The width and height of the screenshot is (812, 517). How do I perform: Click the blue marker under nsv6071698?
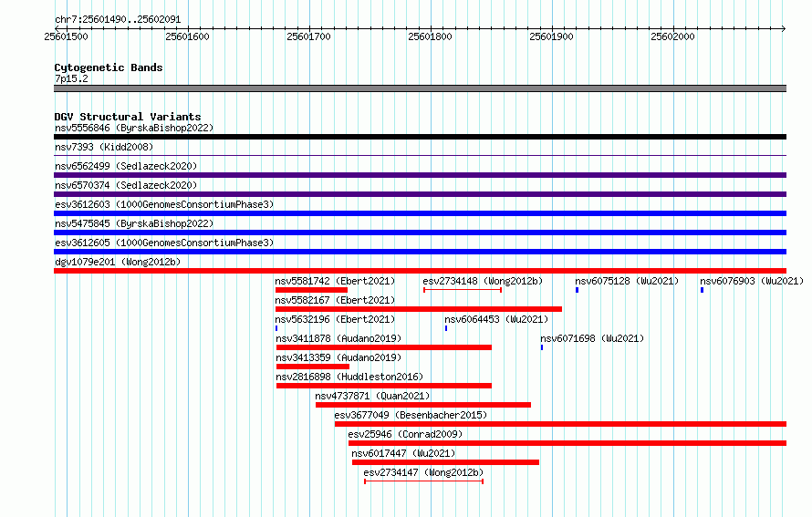(542, 347)
